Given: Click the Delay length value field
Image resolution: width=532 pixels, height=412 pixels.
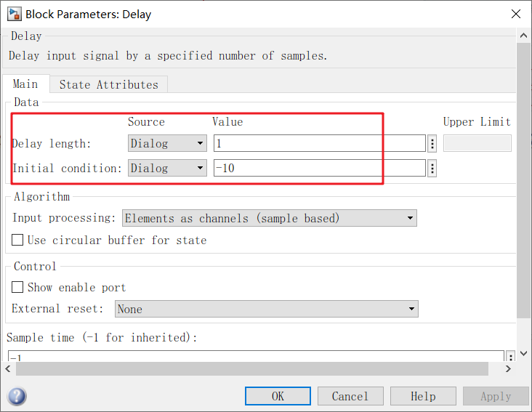Looking at the screenshot, I should click(x=320, y=143).
